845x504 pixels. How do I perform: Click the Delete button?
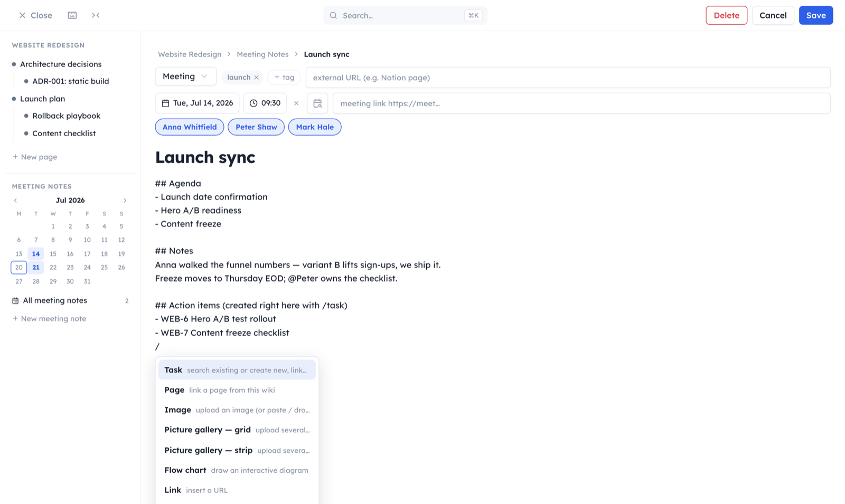coord(726,15)
